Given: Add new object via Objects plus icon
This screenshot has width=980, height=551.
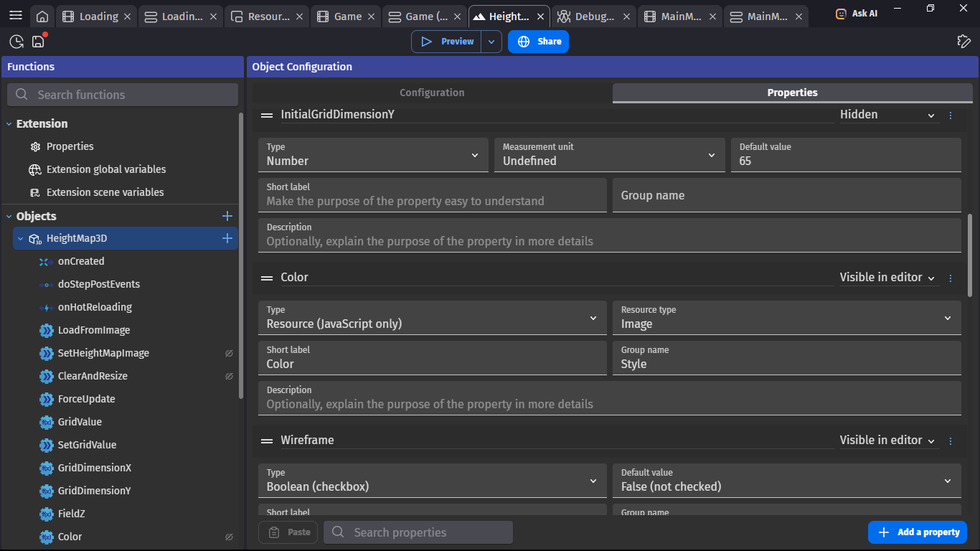Looking at the screenshot, I should click(227, 216).
